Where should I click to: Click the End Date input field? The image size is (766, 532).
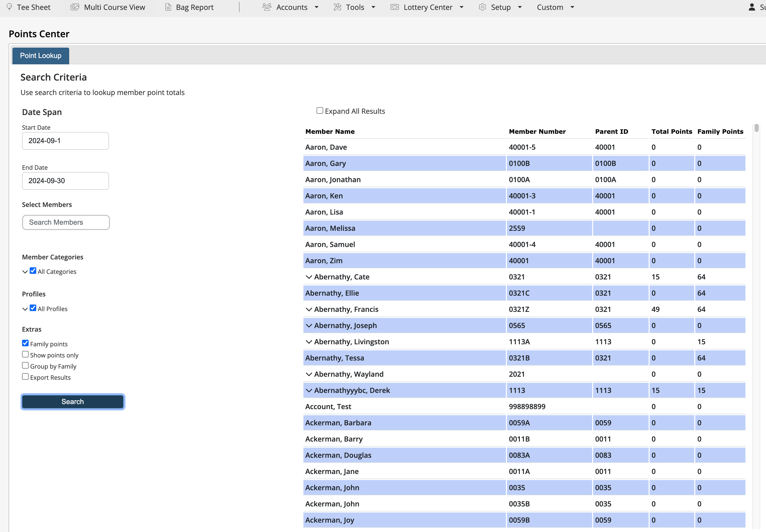pyautogui.click(x=65, y=181)
